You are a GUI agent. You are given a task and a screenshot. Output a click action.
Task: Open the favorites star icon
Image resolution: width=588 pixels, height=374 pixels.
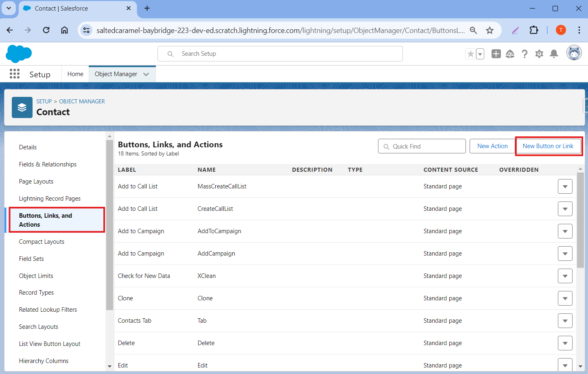[470, 54]
